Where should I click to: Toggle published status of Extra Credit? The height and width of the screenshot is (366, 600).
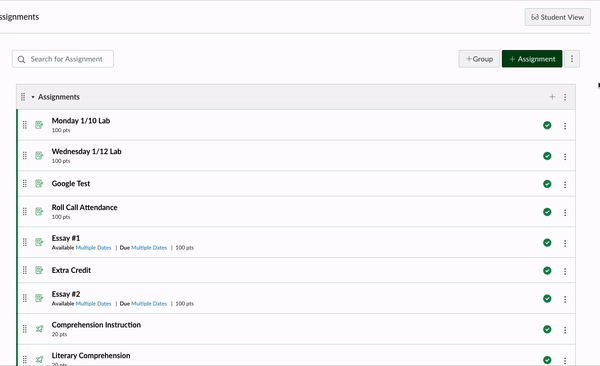547,271
